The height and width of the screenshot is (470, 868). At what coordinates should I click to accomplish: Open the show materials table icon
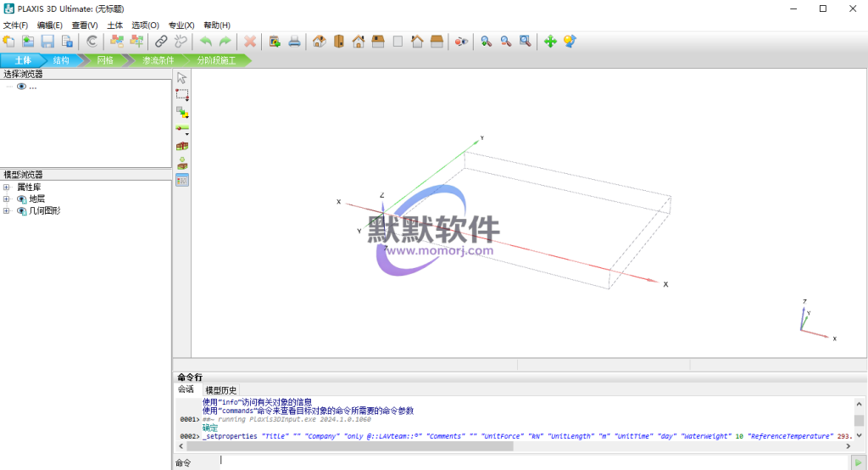click(182, 180)
